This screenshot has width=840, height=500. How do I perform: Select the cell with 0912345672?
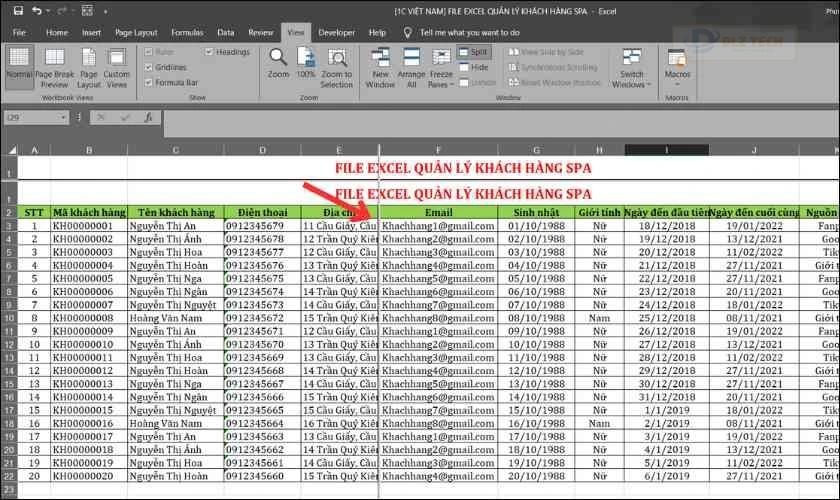pyautogui.click(x=262, y=318)
